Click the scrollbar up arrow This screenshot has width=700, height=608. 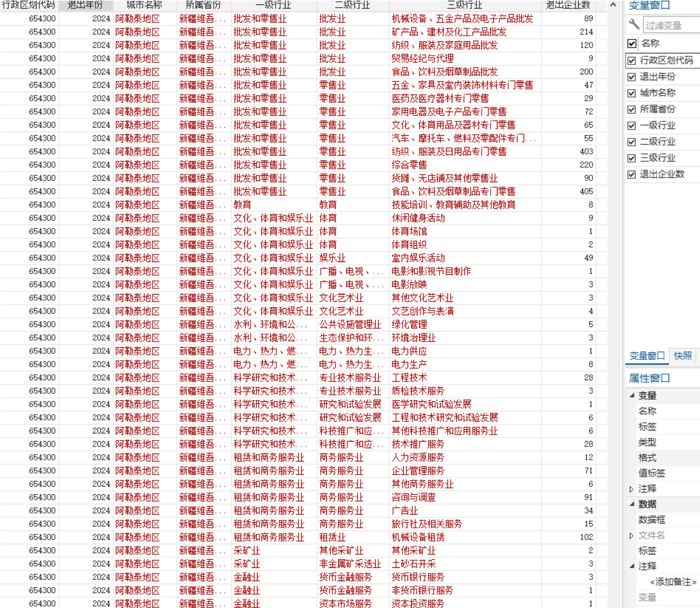pos(613,5)
